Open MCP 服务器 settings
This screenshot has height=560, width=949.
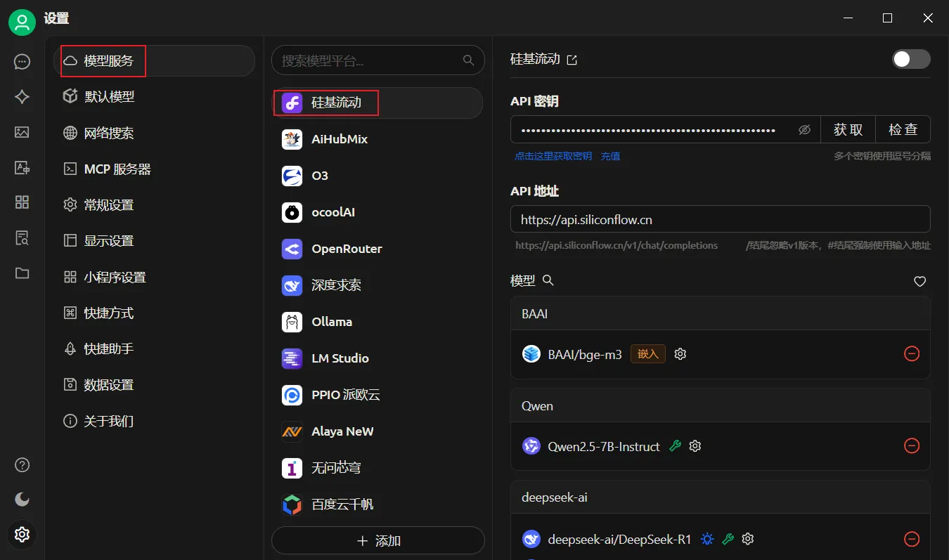[154, 169]
